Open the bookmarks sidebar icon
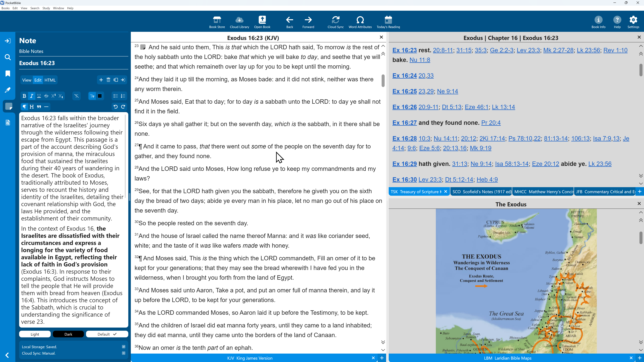 (8, 73)
